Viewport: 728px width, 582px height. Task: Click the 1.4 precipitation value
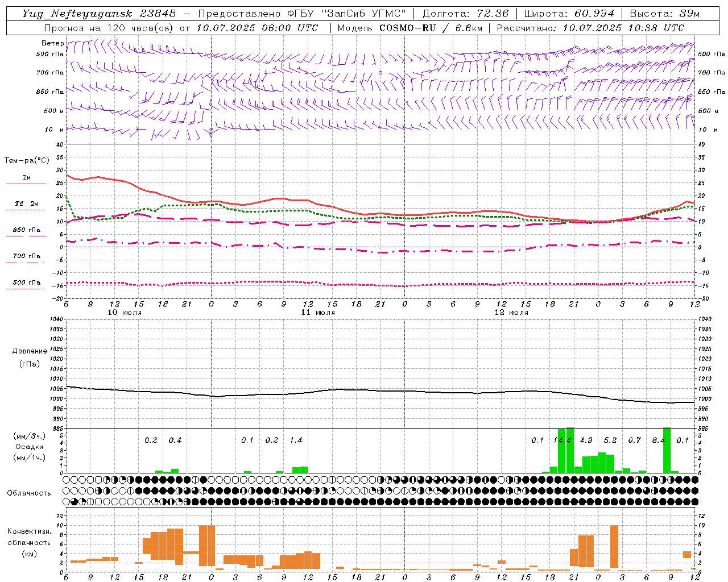296,440
